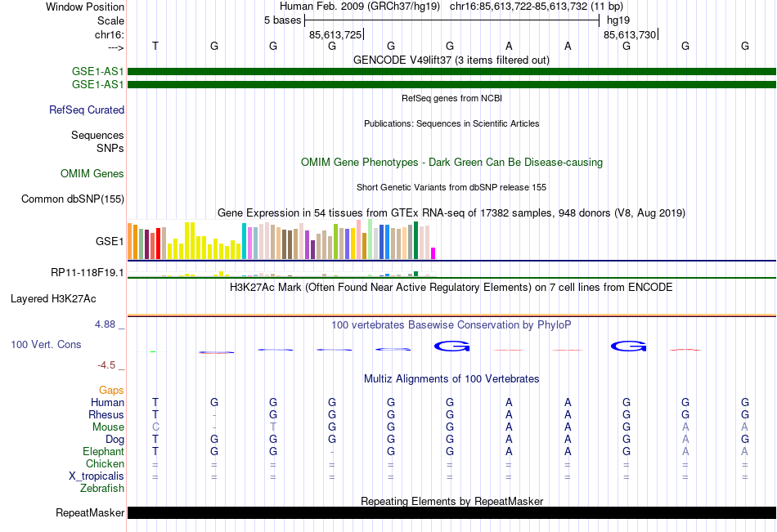
Task: Click the T base in sequence row
Action: coord(155,46)
